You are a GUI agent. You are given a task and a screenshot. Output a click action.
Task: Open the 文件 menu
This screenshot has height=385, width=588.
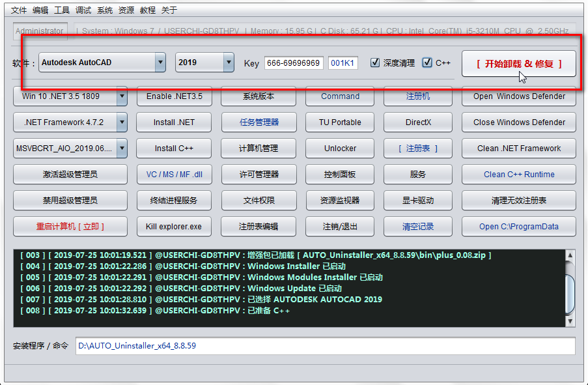[x=19, y=10]
